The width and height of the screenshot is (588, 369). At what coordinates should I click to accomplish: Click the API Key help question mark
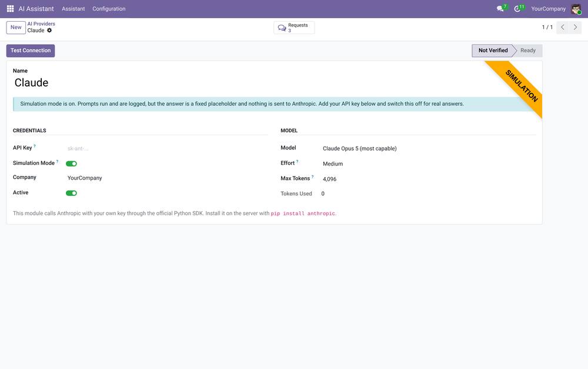pyautogui.click(x=35, y=146)
